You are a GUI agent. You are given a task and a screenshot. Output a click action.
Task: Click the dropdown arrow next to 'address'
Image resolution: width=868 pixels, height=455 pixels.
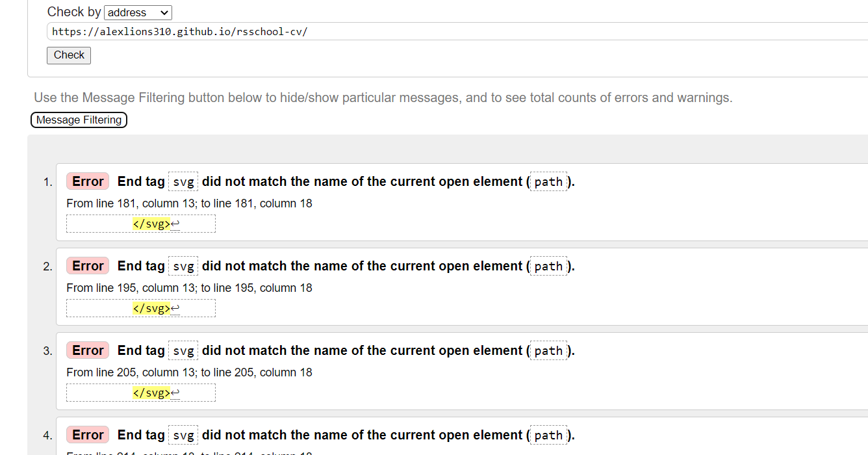(x=162, y=12)
